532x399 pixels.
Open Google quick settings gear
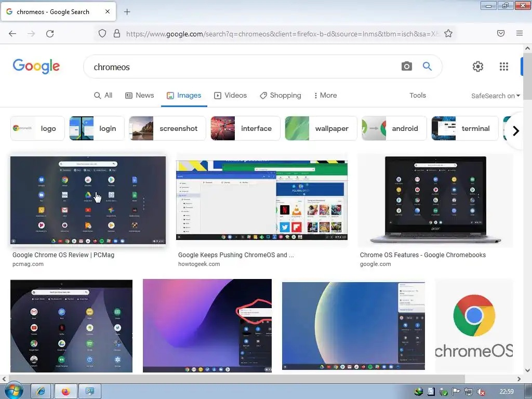coord(478,66)
